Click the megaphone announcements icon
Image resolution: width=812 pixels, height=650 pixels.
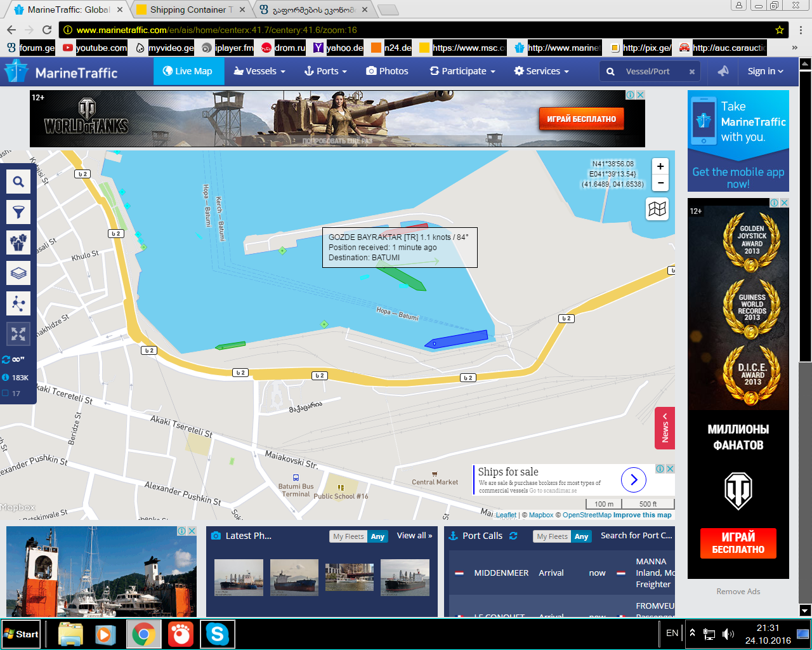point(723,71)
